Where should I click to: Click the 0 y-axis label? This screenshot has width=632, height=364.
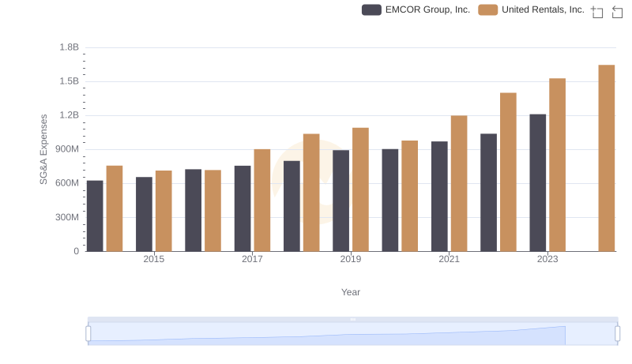[76, 251]
